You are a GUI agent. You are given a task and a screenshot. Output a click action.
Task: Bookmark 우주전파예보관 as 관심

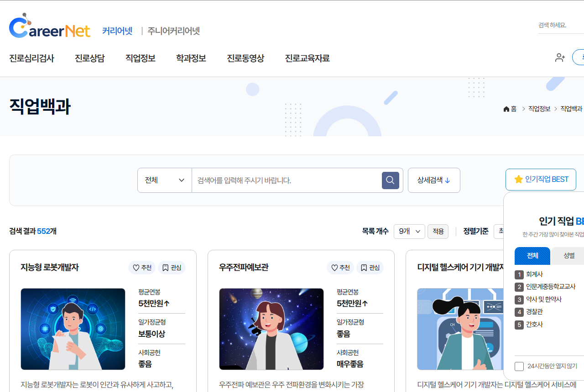(x=370, y=268)
